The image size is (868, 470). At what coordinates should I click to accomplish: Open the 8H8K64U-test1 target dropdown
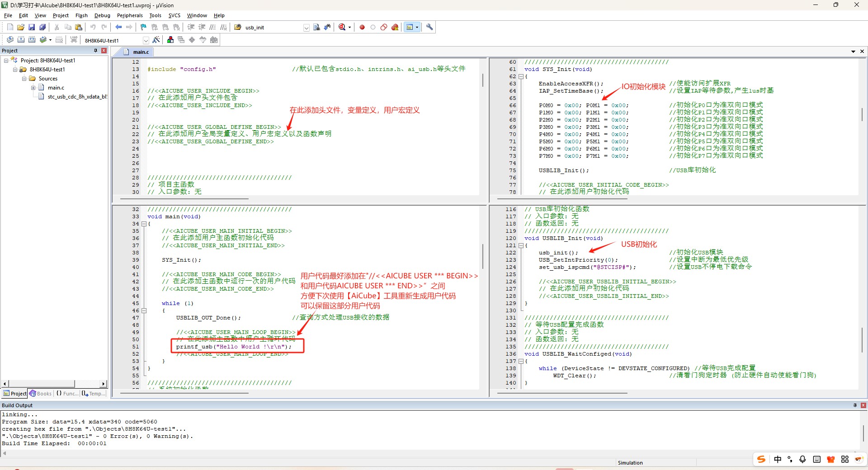click(146, 40)
